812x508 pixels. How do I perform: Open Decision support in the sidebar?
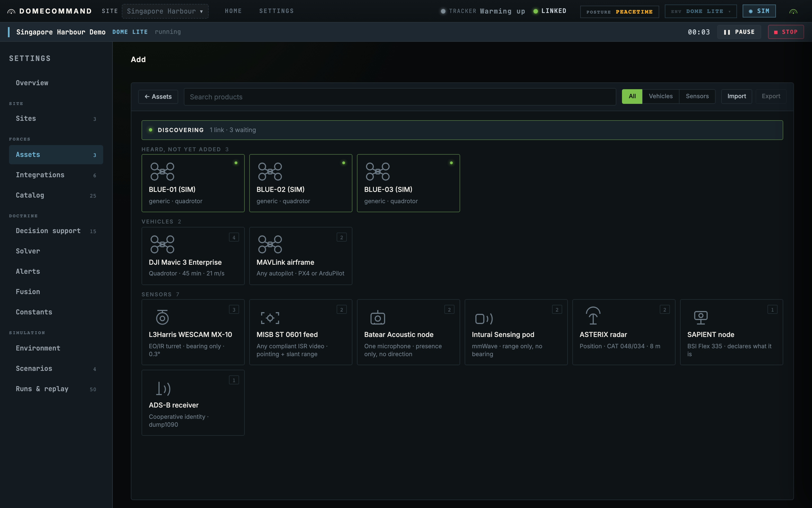pos(56,231)
